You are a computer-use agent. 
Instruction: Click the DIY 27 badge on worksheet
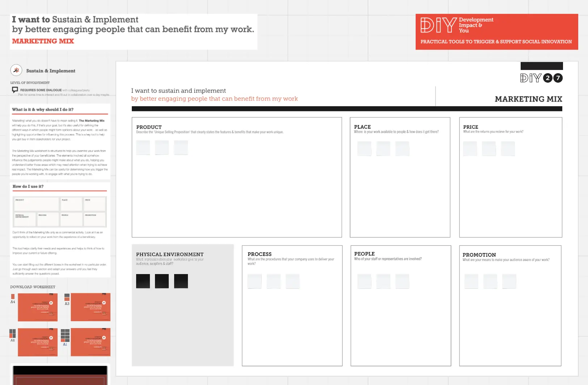coord(541,78)
